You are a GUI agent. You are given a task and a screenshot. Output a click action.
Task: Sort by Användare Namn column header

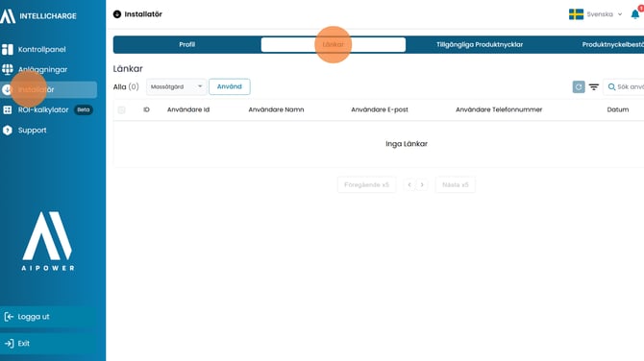276,109
